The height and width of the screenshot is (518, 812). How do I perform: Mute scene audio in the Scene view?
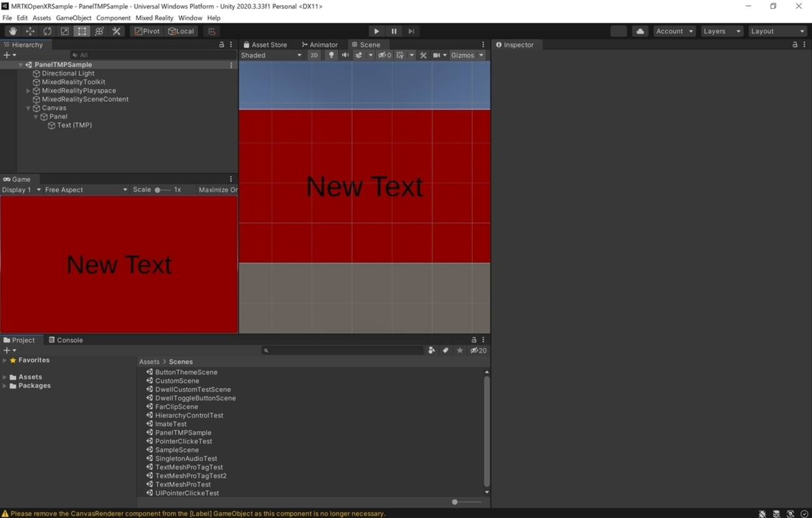(x=345, y=55)
